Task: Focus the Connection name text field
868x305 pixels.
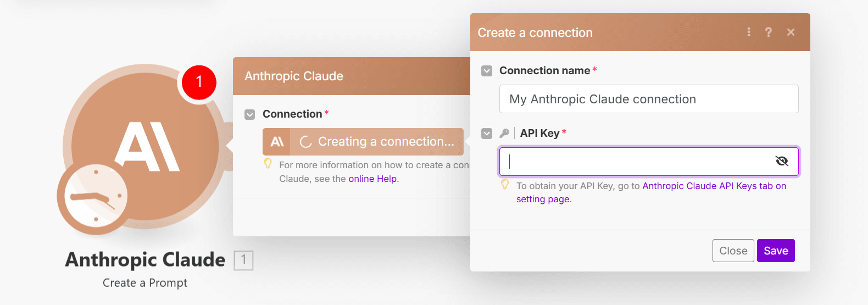Action: (648, 99)
